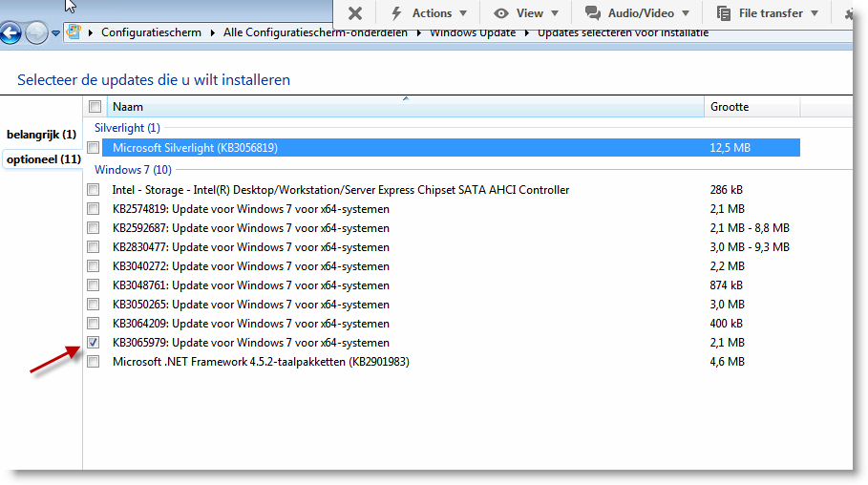Check the Microsoft Silverlight KB3056819 checkbox
The height and width of the screenshot is (485, 868).
coord(93,148)
